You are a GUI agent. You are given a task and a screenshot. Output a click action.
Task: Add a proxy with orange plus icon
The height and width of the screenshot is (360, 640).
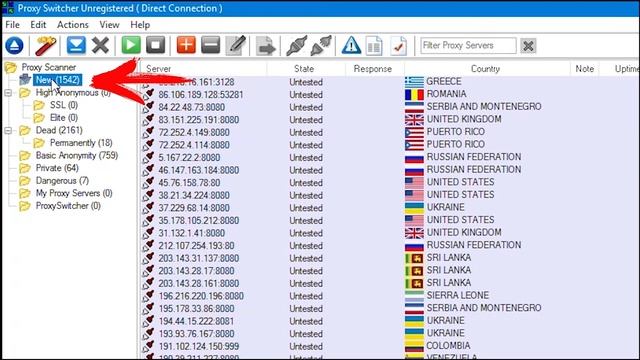point(186,45)
